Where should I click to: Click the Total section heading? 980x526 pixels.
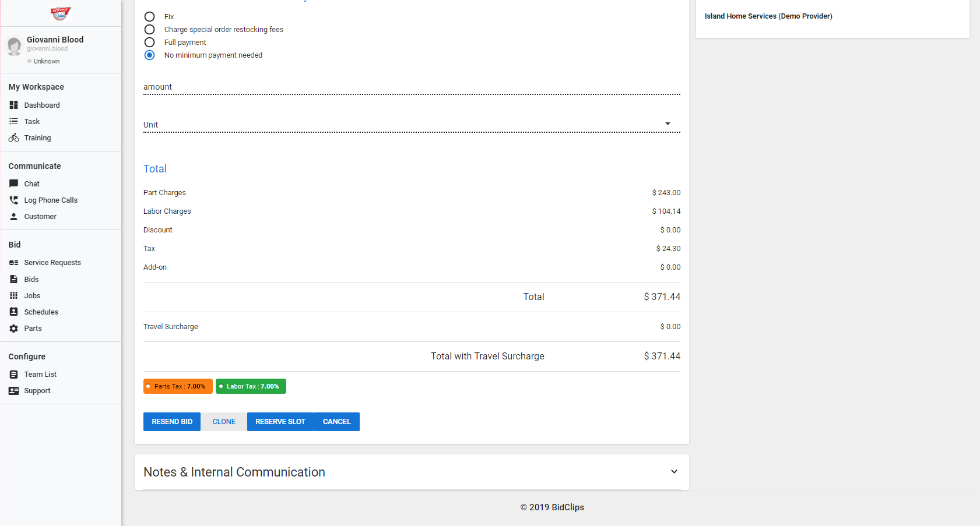point(155,169)
